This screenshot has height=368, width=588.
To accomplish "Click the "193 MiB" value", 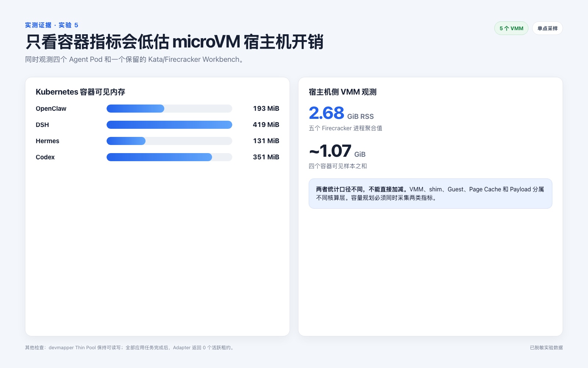I will [x=266, y=109].
